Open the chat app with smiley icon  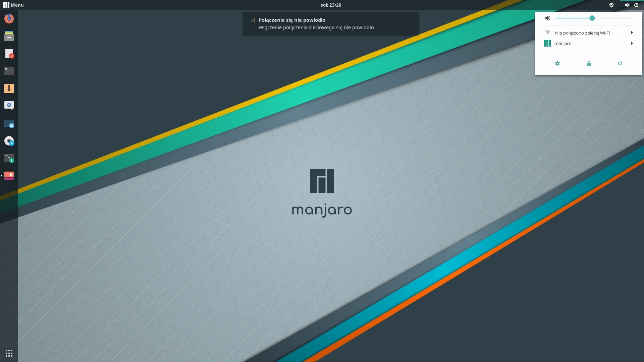[9, 106]
